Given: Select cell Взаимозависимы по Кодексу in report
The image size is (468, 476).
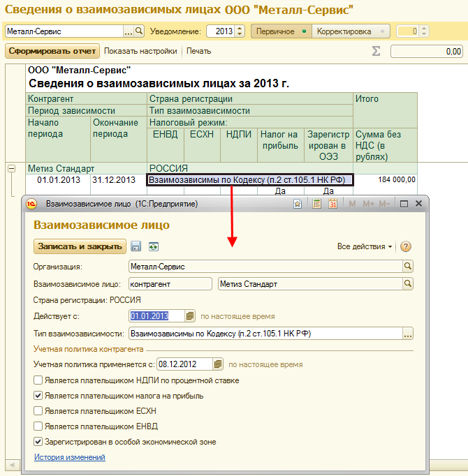Looking at the screenshot, I should 250,180.
